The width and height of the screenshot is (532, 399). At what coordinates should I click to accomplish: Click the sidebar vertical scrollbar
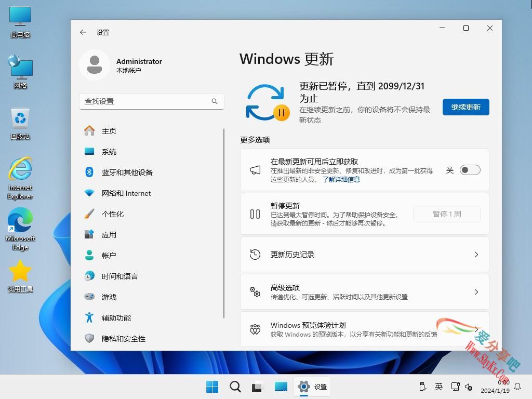224,223
